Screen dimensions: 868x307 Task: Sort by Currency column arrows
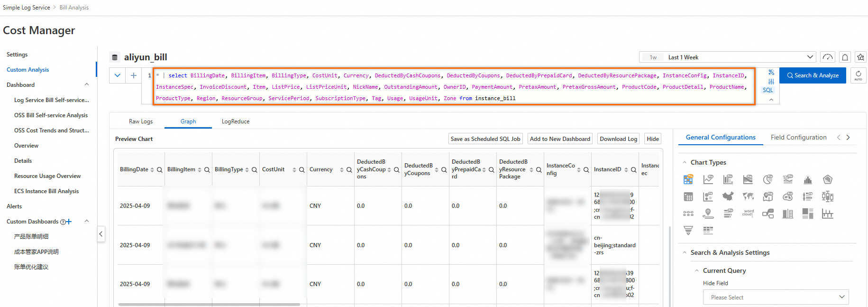coord(342,170)
